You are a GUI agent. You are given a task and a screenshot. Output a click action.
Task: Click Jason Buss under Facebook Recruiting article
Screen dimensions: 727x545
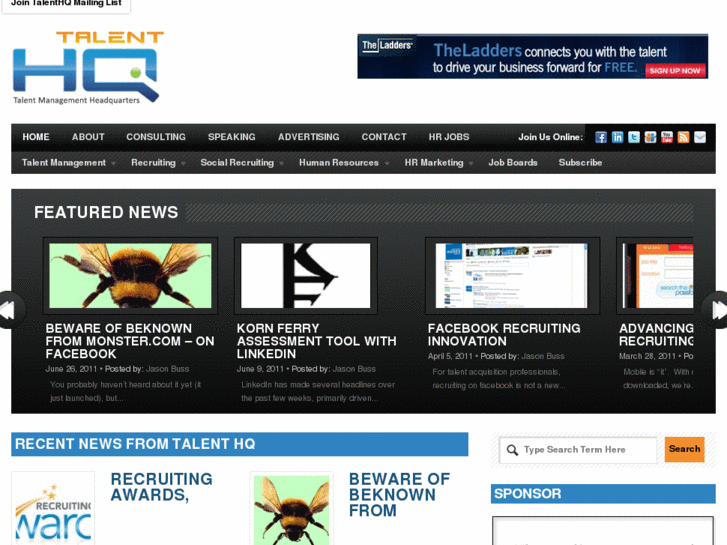[x=543, y=356]
